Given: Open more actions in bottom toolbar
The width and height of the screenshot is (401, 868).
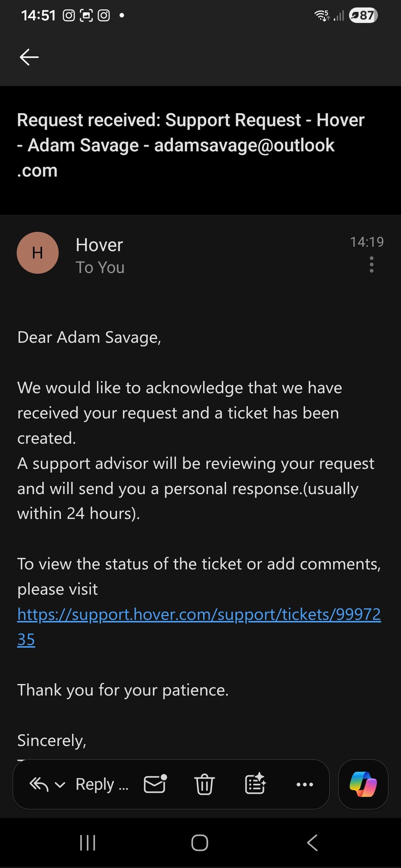Looking at the screenshot, I should (x=305, y=785).
